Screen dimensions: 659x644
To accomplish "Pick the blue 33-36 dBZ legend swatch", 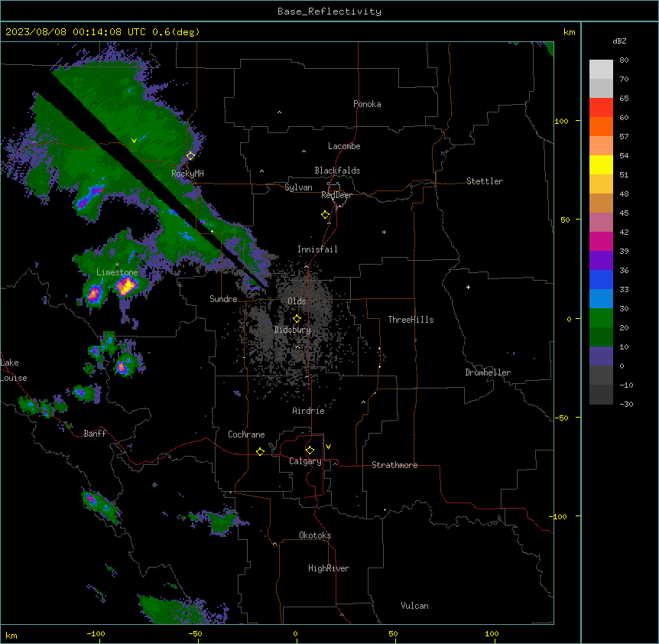I will coord(601,279).
